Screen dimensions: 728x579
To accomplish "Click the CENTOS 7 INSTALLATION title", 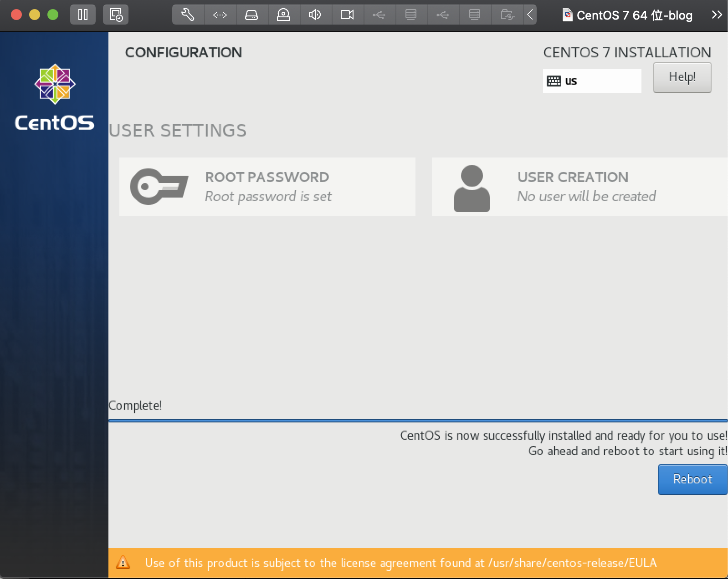I will (x=627, y=52).
